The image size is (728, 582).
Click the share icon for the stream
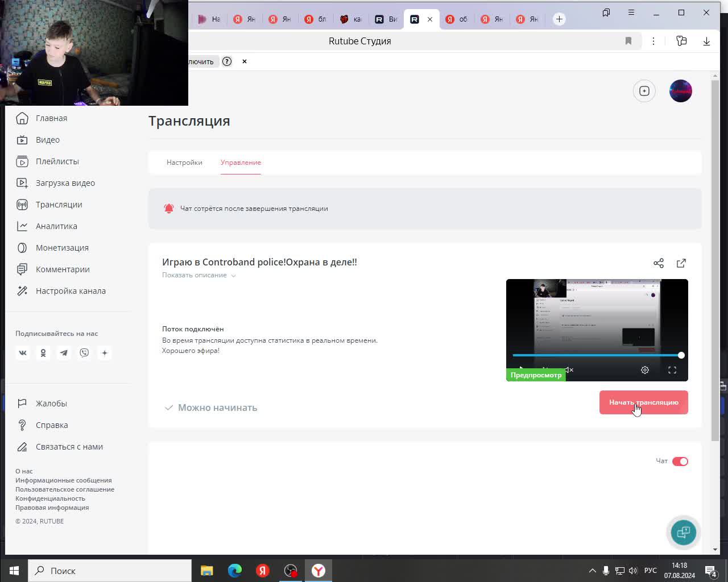coord(659,263)
